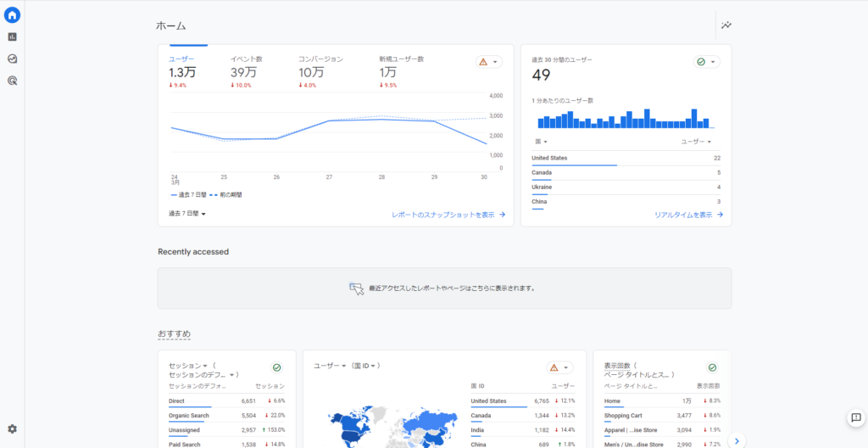This screenshot has width=868, height=448.
Task: Open the Explore icon in sidebar
Action: [x=12, y=59]
